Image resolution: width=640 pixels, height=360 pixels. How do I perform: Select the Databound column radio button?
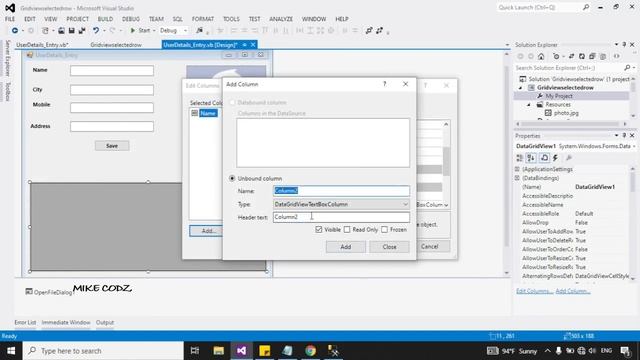click(232, 102)
